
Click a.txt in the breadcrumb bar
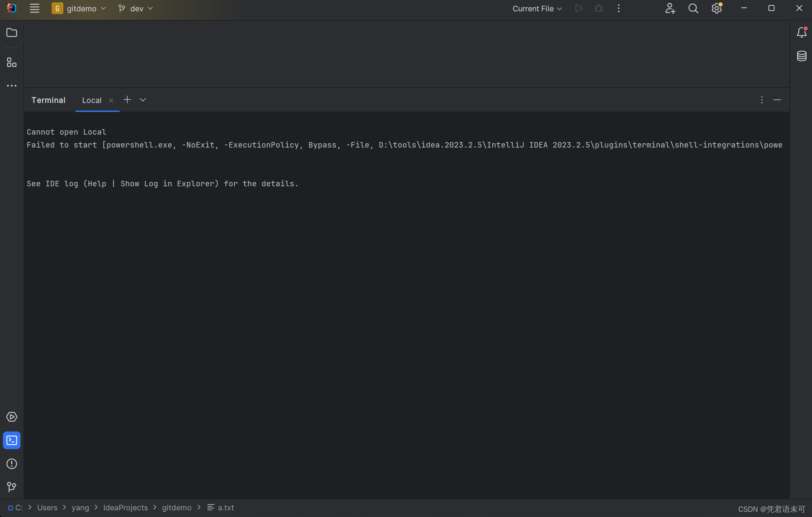point(225,508)
